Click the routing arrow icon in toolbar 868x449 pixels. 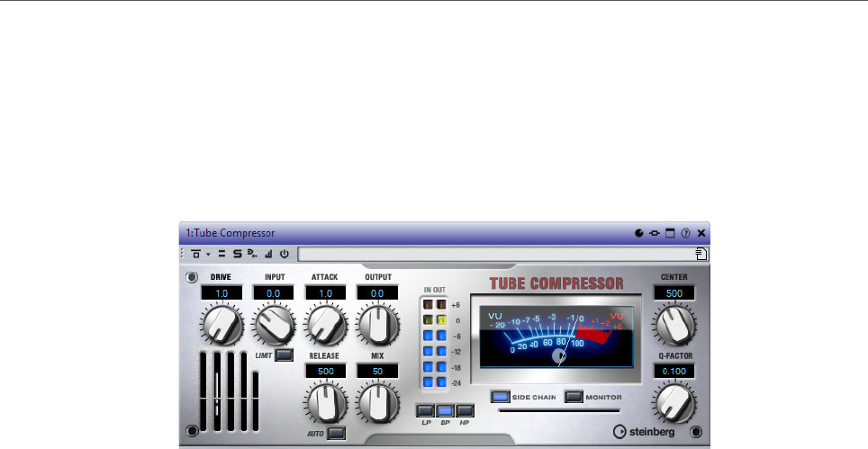[252, 254]
